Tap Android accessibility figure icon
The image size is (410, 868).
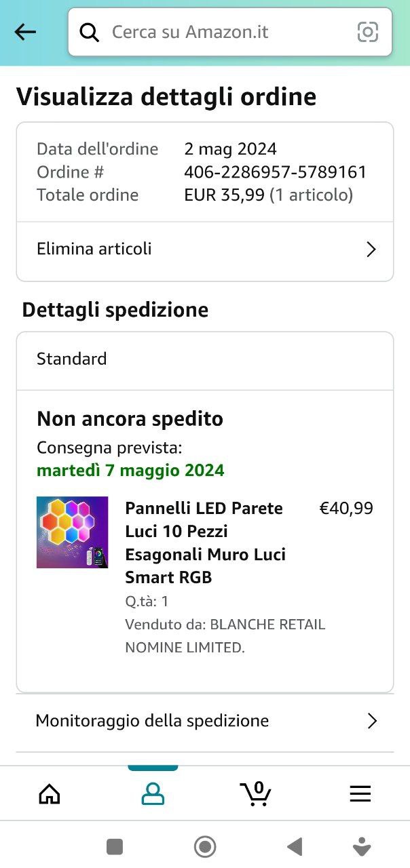362,846
